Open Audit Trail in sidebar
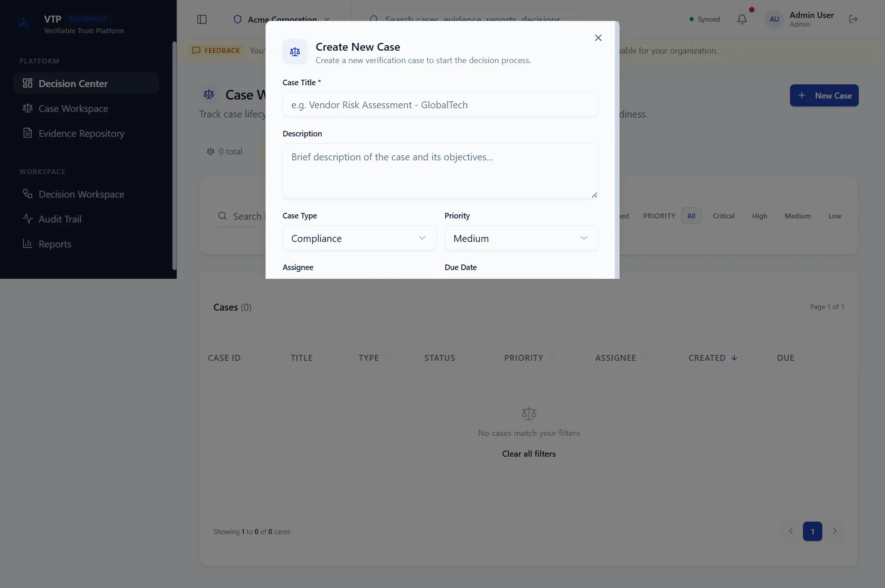This screenshot has height=588, width=885. [86, 219]
